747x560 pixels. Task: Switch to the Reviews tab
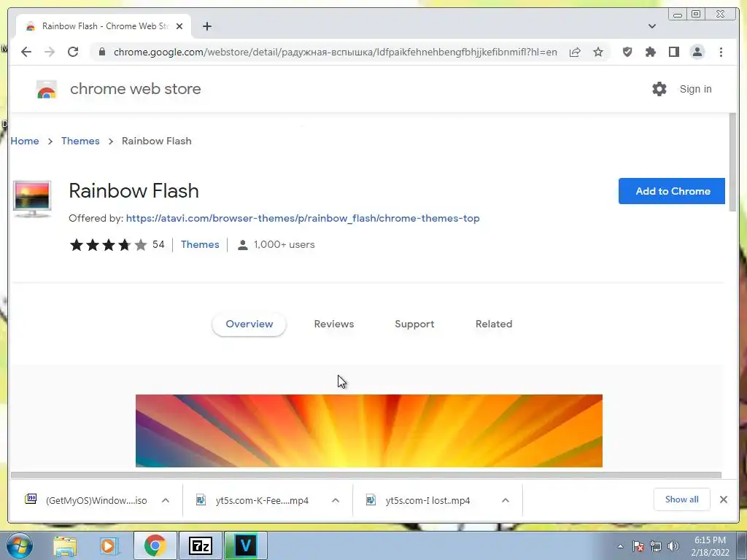tap(334, 324)
